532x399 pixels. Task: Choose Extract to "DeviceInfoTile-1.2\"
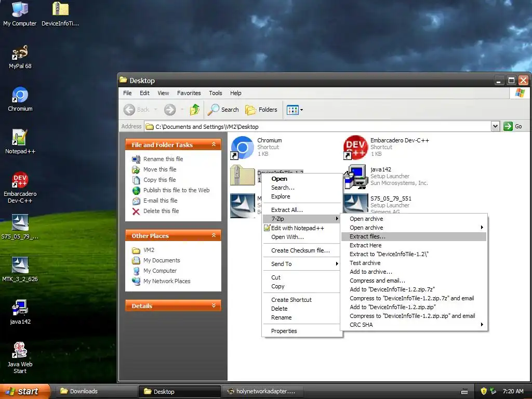[x=414, y=254]
